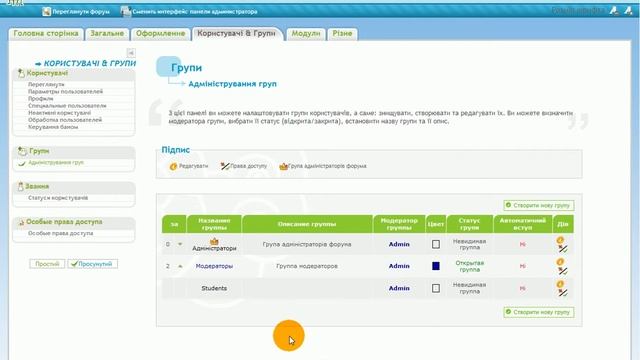Screen dimensions: 640x360
Task: Open Неактивні користувачі sidebar link
Action: pyautogui.click(x=59, y=113)
